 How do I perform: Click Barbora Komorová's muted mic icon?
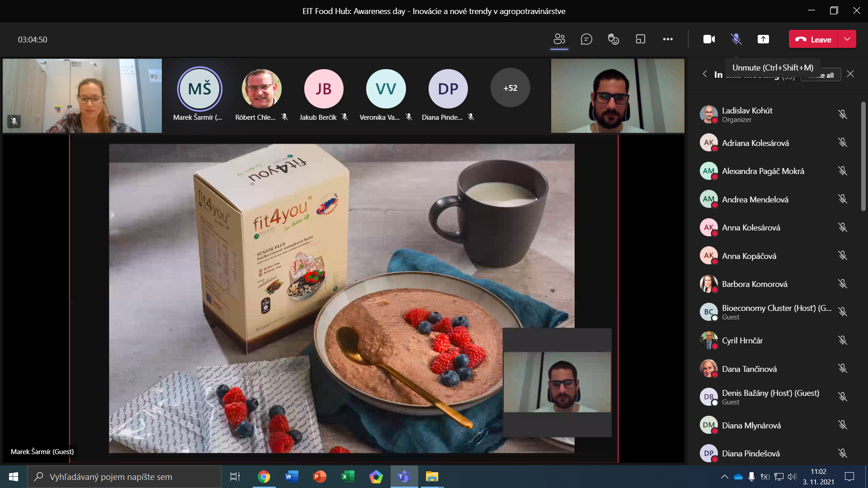pyautogui.click(x=843, y=284)
